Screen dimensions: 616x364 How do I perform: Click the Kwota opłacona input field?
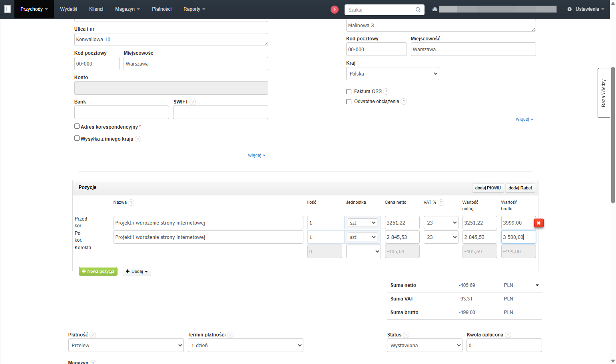504,345
